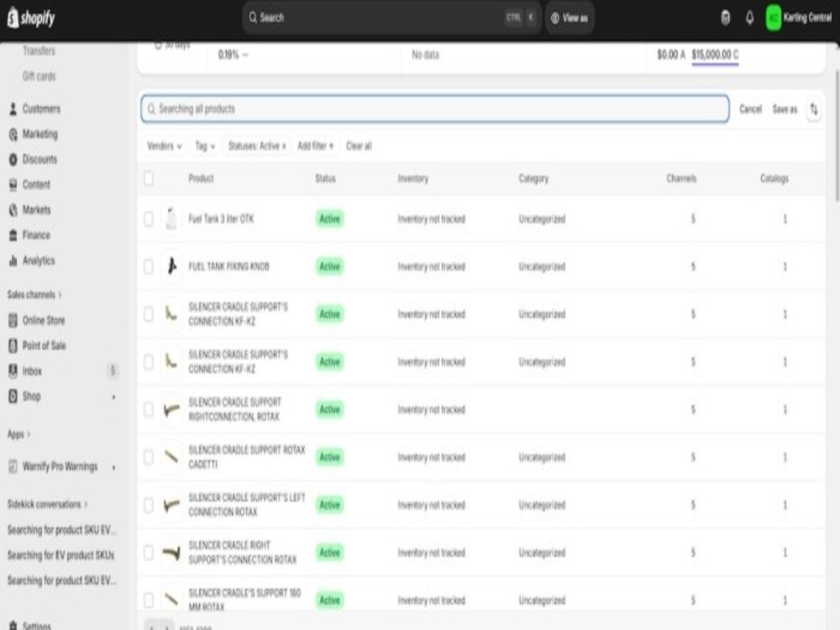The image size is (840, 630).
Task: Click the next page arrow
Action: pos(167,626)
